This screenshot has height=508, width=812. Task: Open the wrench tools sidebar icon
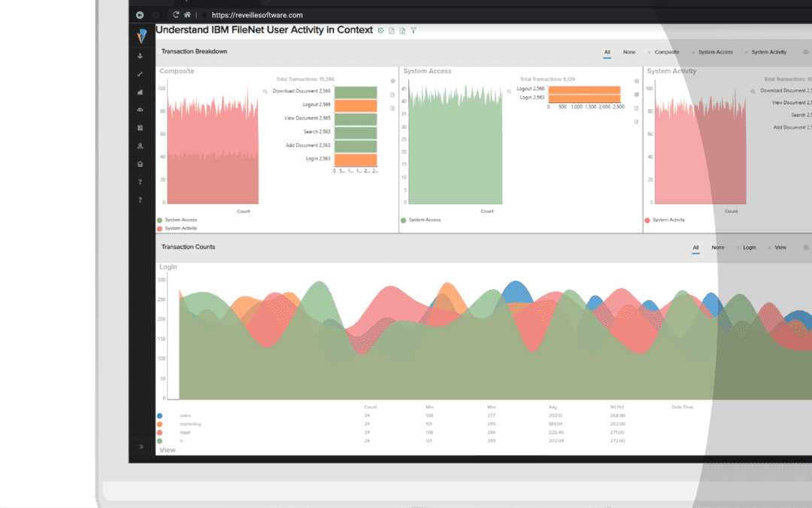point(140,74)
